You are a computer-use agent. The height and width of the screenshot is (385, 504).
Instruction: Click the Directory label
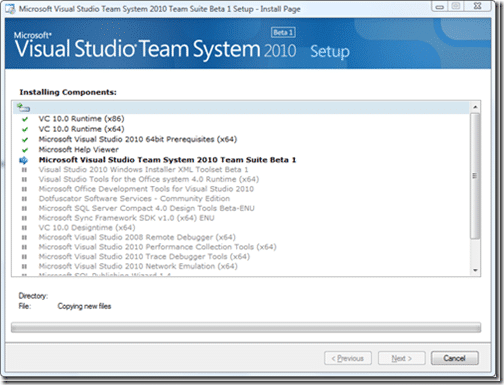[33, 296]
